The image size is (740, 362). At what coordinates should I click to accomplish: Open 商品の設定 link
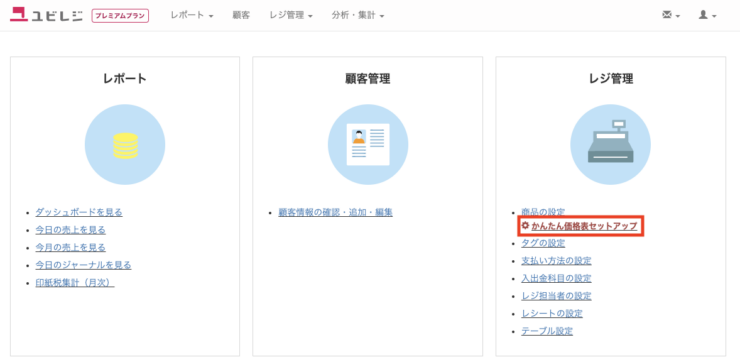(543, 212)
